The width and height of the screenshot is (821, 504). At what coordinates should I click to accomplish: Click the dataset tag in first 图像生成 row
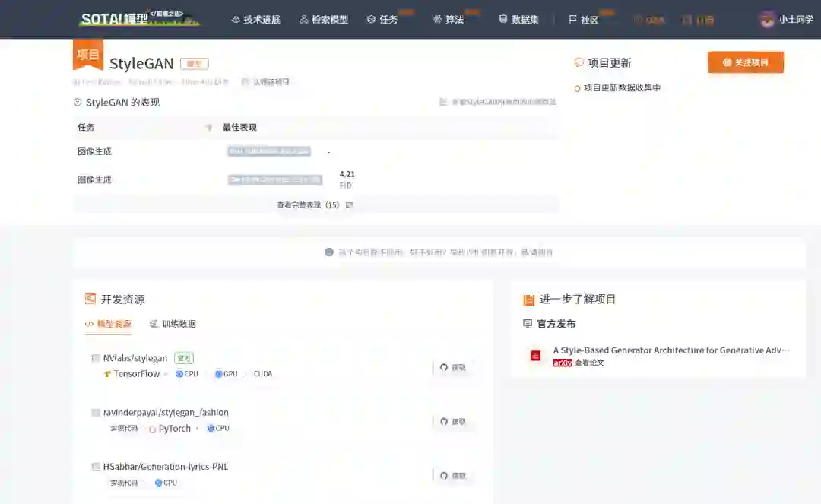click(x=269, y=151)
